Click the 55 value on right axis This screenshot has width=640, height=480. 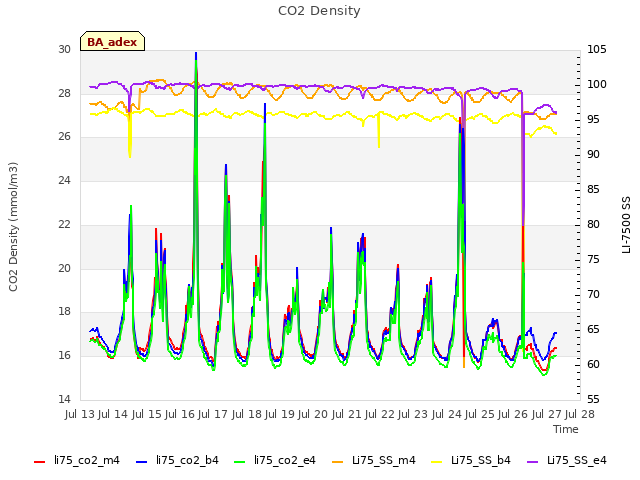593,399
